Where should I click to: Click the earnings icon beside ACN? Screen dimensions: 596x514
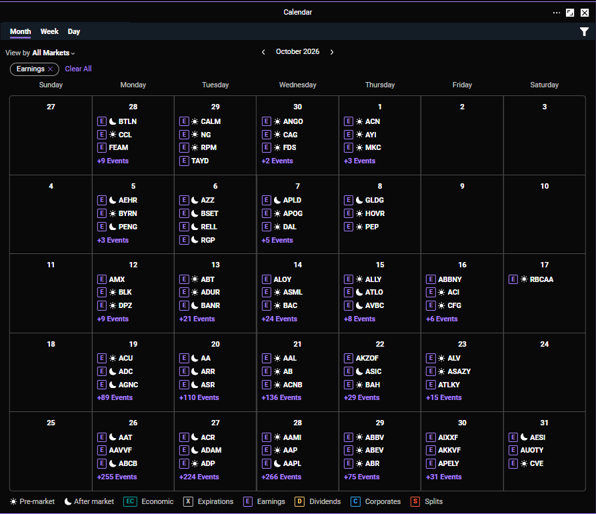[349, 121]
